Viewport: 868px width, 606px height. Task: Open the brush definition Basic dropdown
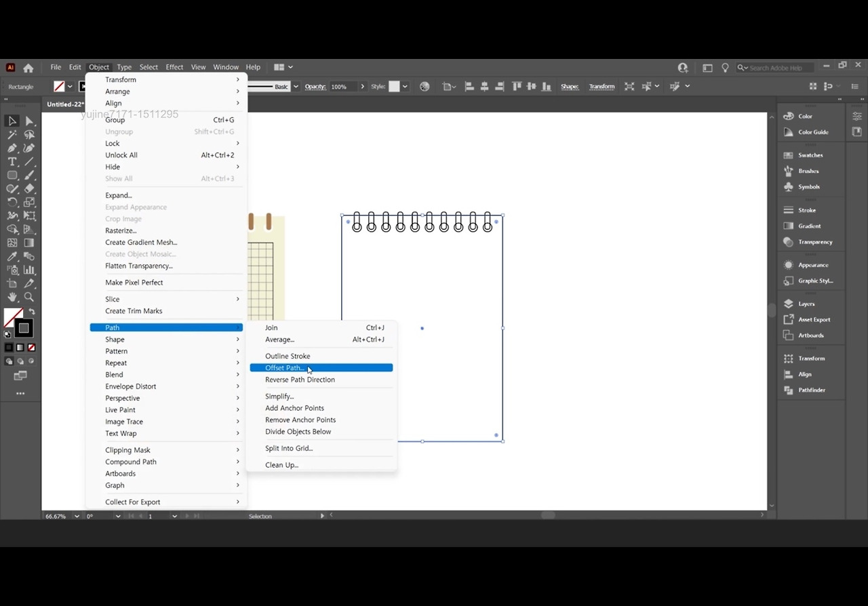tap(296, 87)
